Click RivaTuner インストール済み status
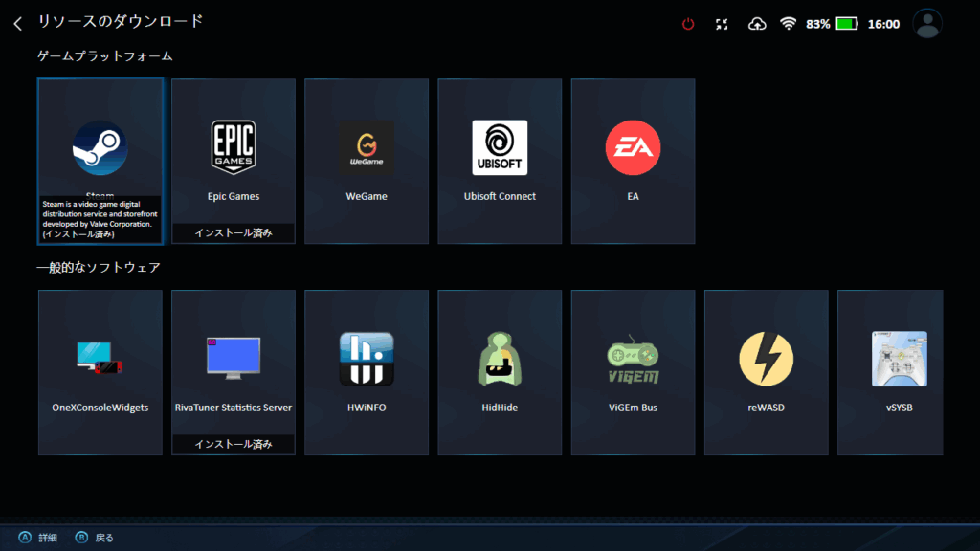This screenshot has height=551, width=980. coord(234,444)
